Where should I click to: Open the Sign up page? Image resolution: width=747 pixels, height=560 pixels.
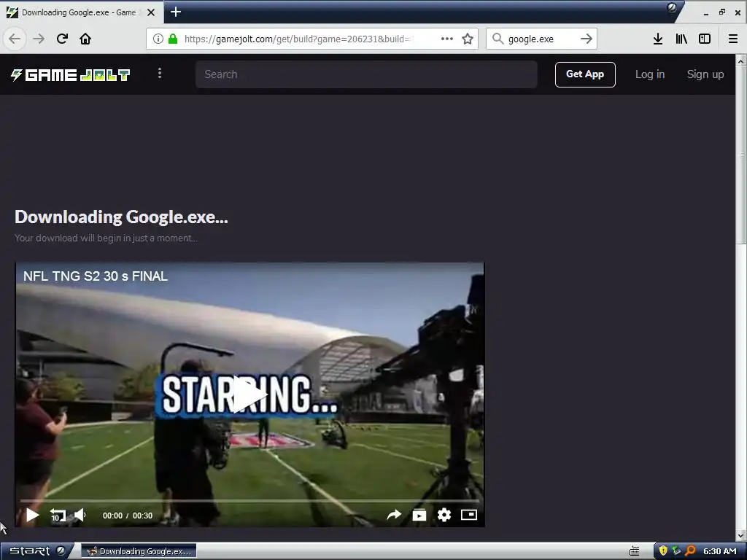point(705,74)
